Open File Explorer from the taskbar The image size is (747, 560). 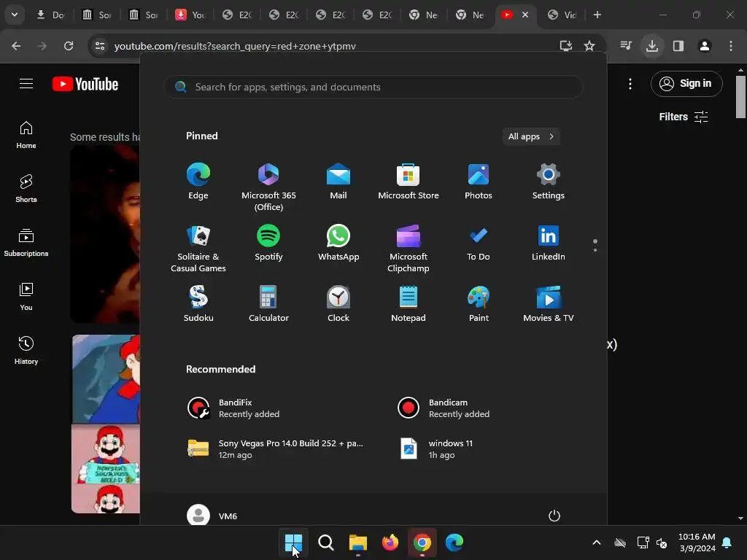point(357,542)
